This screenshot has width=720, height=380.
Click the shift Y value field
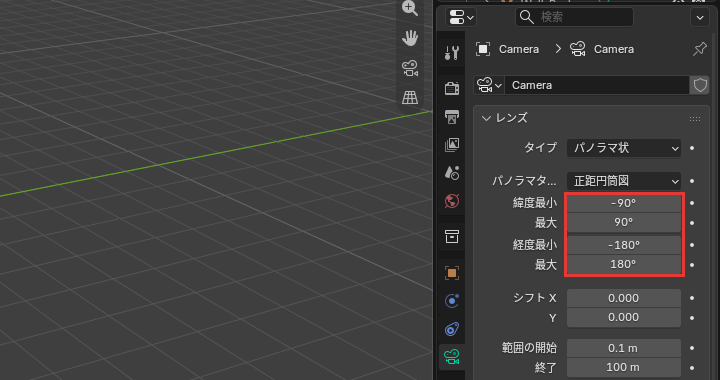(x=624, y=318)
